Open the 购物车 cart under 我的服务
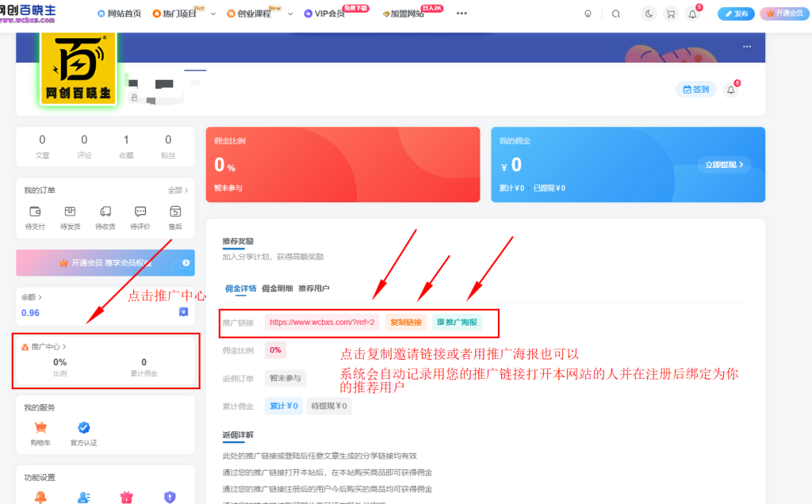This screenshot has height=504, width=812. 40,429
